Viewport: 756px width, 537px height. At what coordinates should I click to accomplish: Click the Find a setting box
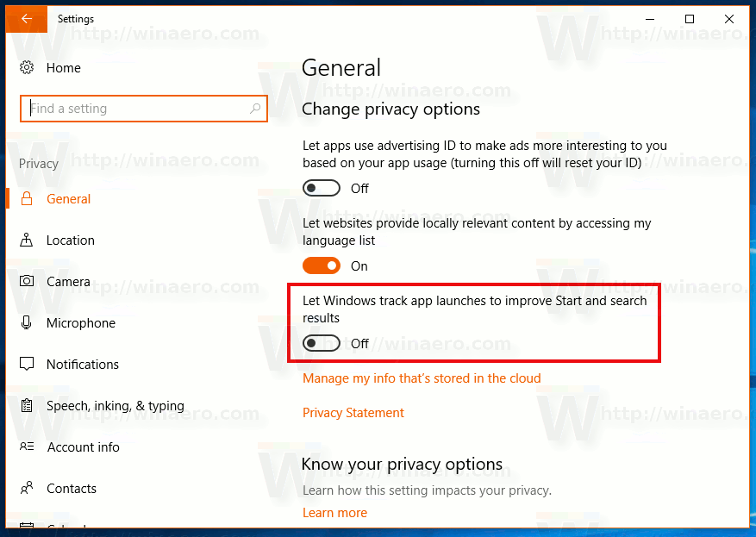(144, 109)
